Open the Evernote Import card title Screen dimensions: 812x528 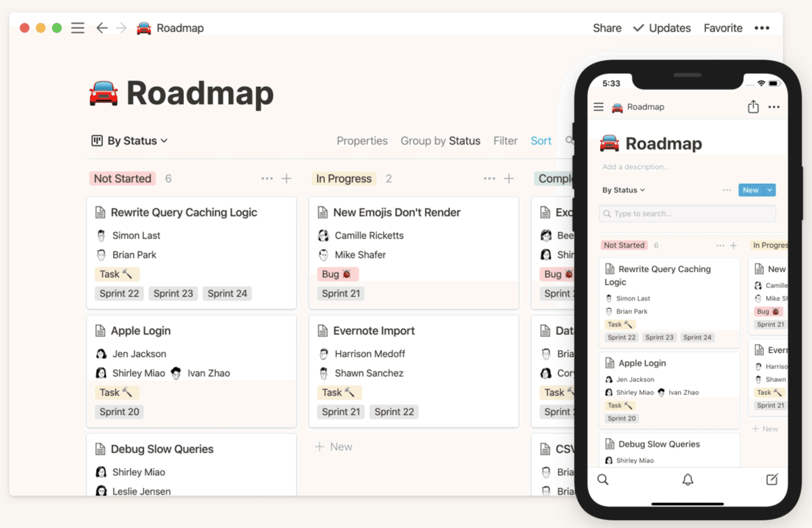coord(374,331)
